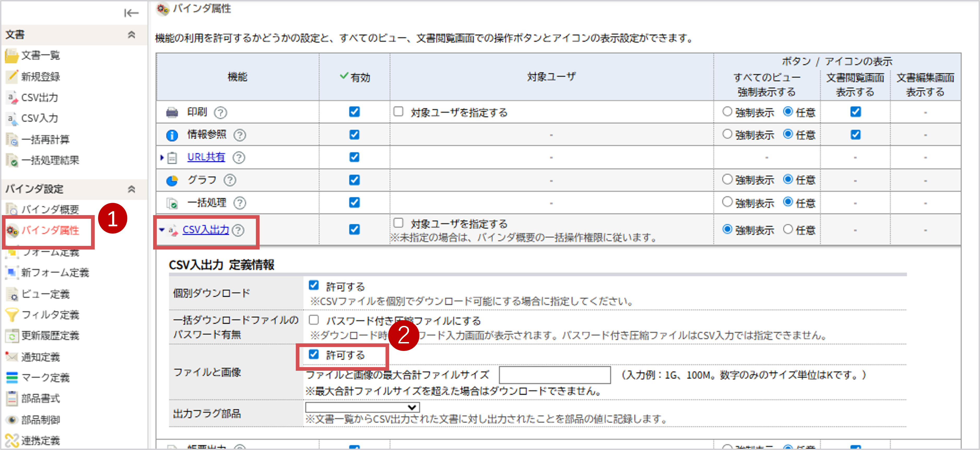
Task: Click the URL共有 link
Action: (206, 157)
